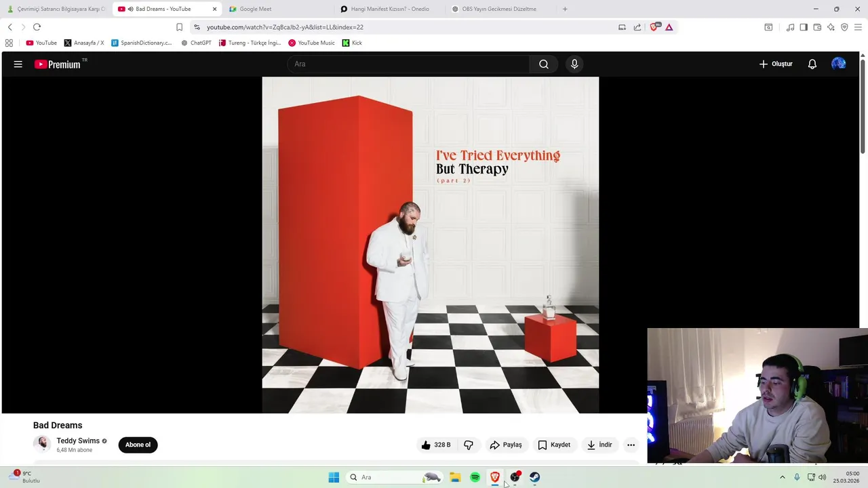
Task: Like the Bad Dreams video
Action: point(435,445)
